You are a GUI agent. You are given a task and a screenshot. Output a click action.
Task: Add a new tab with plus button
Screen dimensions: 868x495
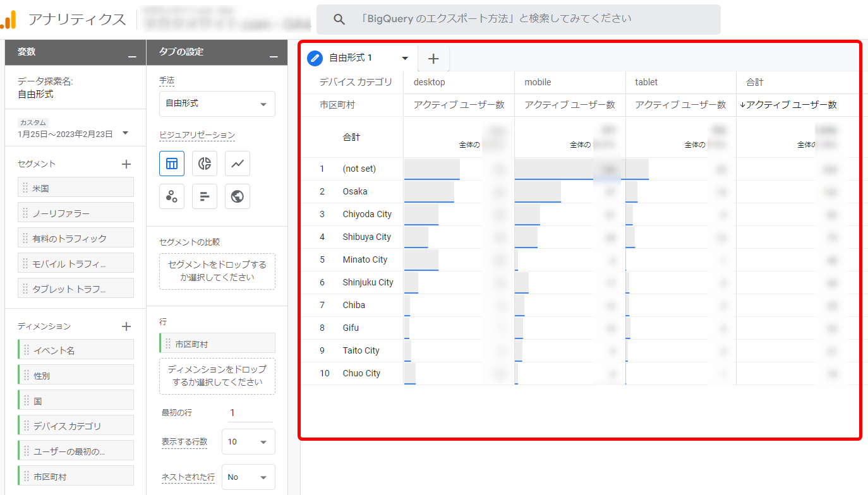(x=433, y=59)
